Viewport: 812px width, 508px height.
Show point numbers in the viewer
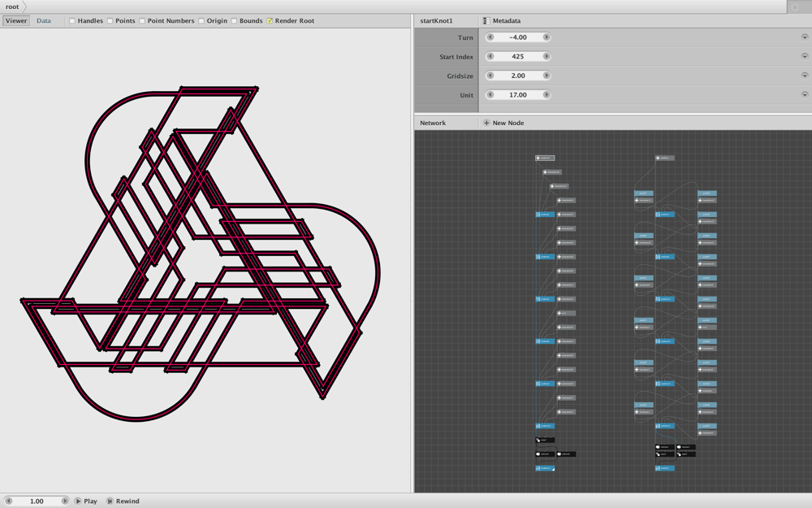(x=142, y=21)
